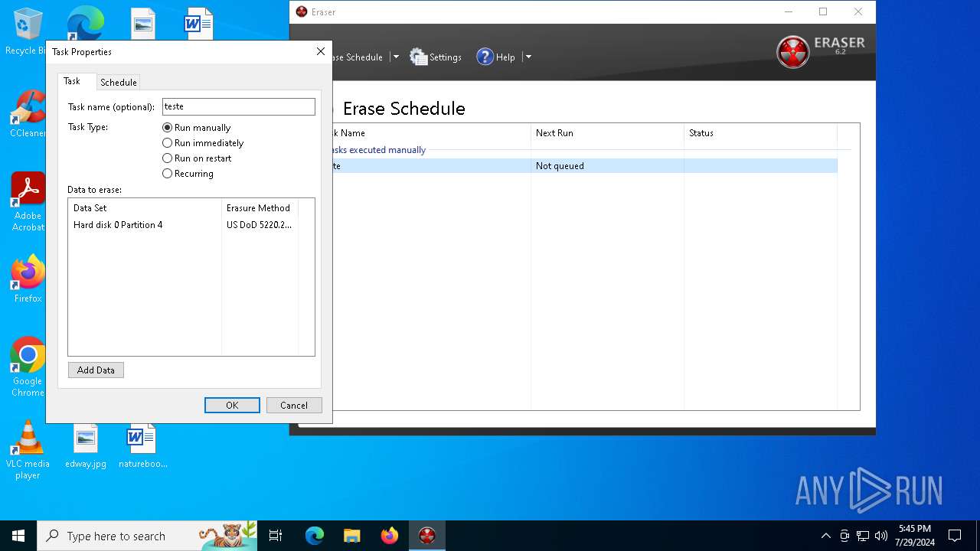Click the Erase Schedule toolbar label
Viewport: 980px width, 551px height.
tap(358, 57)
